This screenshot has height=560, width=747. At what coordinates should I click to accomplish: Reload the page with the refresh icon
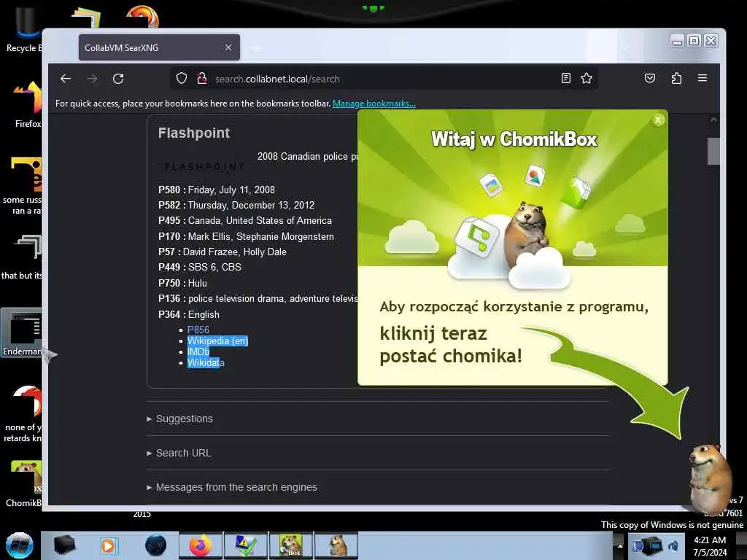118,79
